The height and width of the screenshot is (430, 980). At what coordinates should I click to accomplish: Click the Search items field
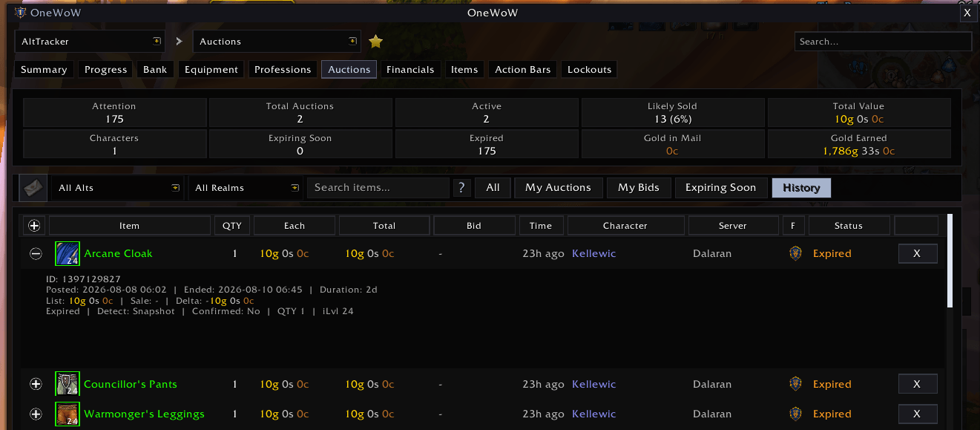378,188
